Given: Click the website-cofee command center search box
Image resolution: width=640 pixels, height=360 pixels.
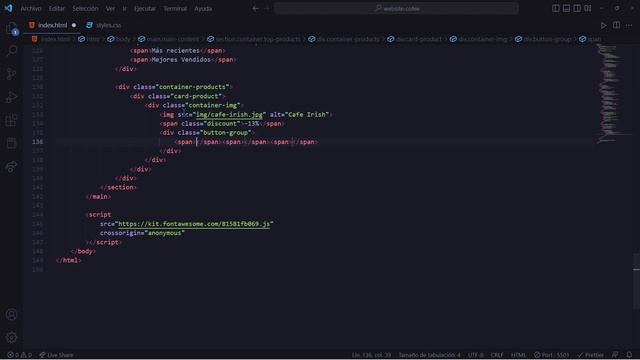Looking at the screenshot, I should pyautogui.click(x=396, y=8).
